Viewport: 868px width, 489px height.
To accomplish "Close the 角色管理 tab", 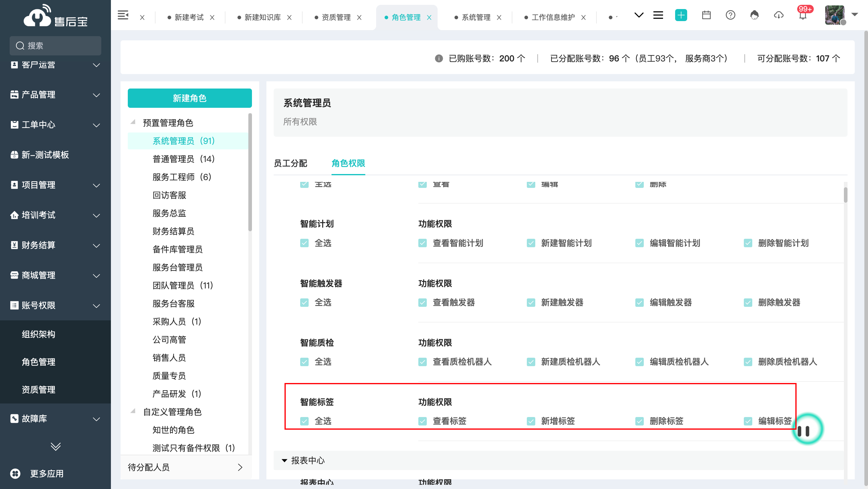I will coord(429,17).
